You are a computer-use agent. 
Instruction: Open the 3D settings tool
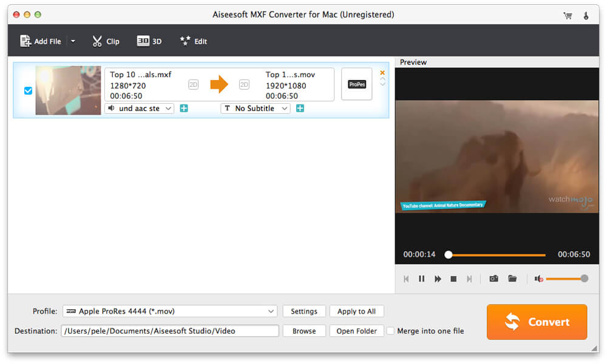[149, 41]
